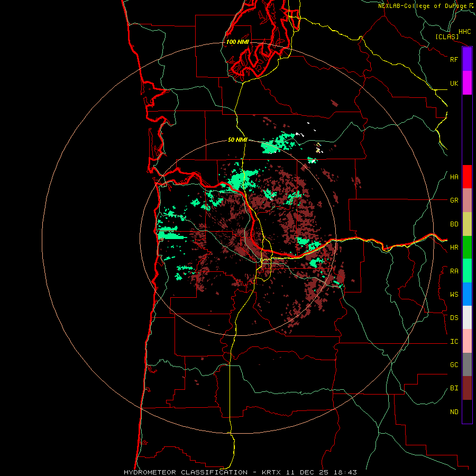Click the BD legend label
The image size is (476, 476).
454,224
